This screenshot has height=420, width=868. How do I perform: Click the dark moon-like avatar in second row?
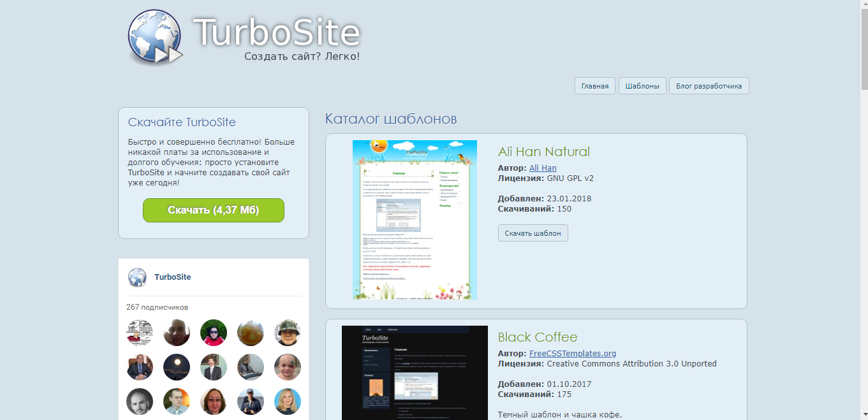(177, 367)
